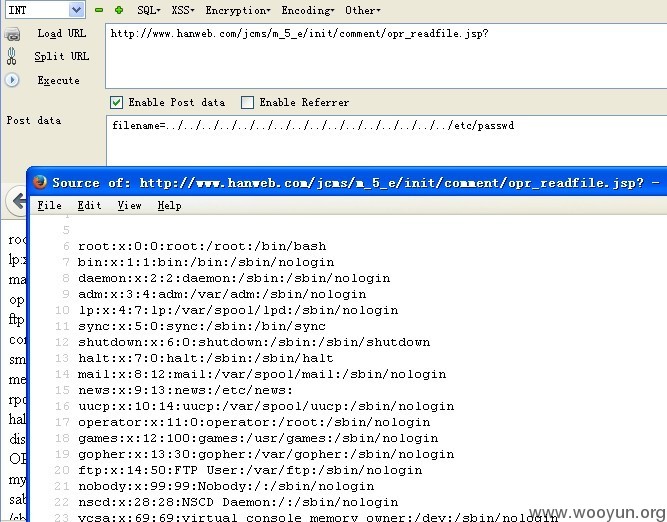Click the Load URL icon
The width and height of the screenshot is (667, 522).
[12, 34]
